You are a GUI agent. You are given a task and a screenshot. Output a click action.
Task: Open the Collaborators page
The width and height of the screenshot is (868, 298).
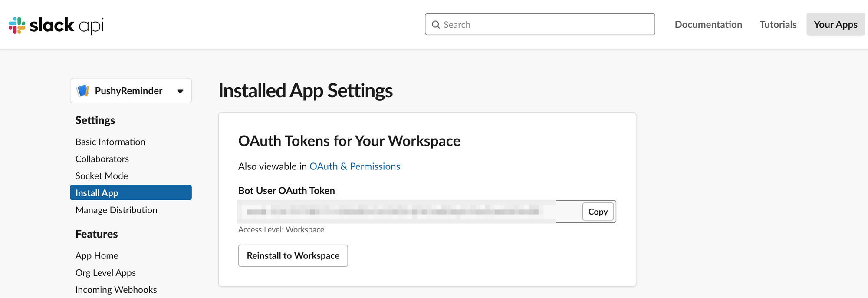(x=102, y=159)
